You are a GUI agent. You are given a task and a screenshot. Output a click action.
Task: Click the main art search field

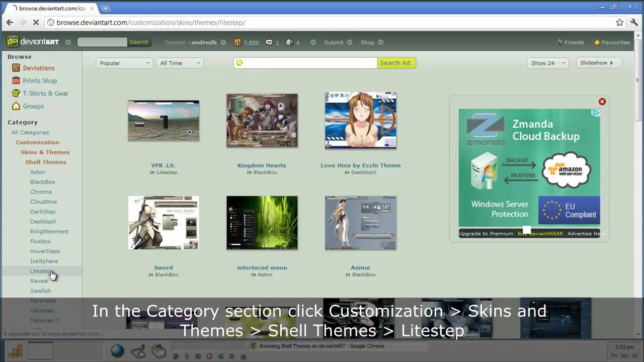pyautogui.click(x=305, y=63)
